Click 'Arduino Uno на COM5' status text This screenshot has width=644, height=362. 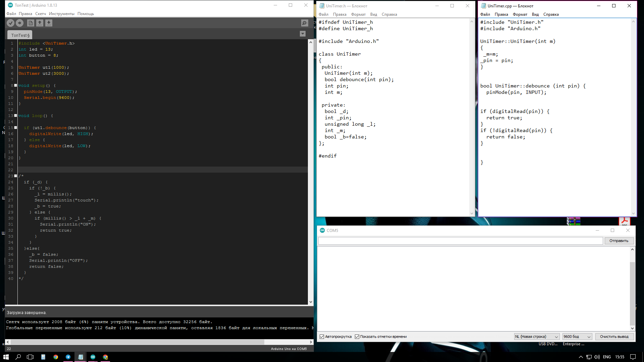tap(289, 349)
